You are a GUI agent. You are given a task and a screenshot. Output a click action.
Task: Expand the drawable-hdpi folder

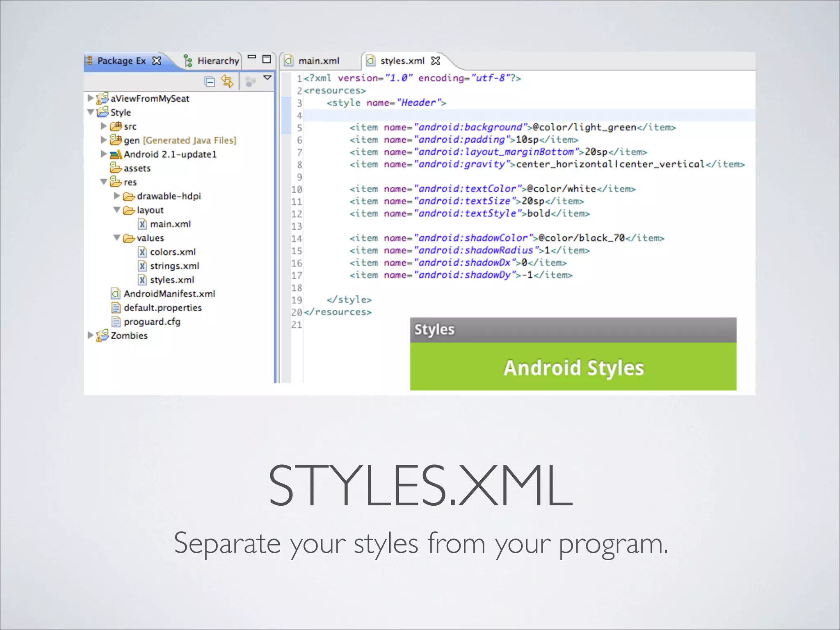[x=117, y=196]
